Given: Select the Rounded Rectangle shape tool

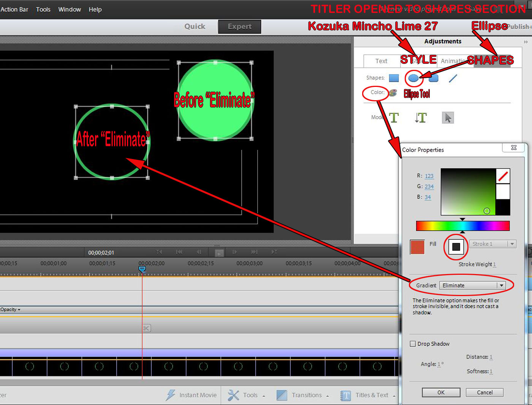Looking at the screenshot, I should click(x=433, y=78).
